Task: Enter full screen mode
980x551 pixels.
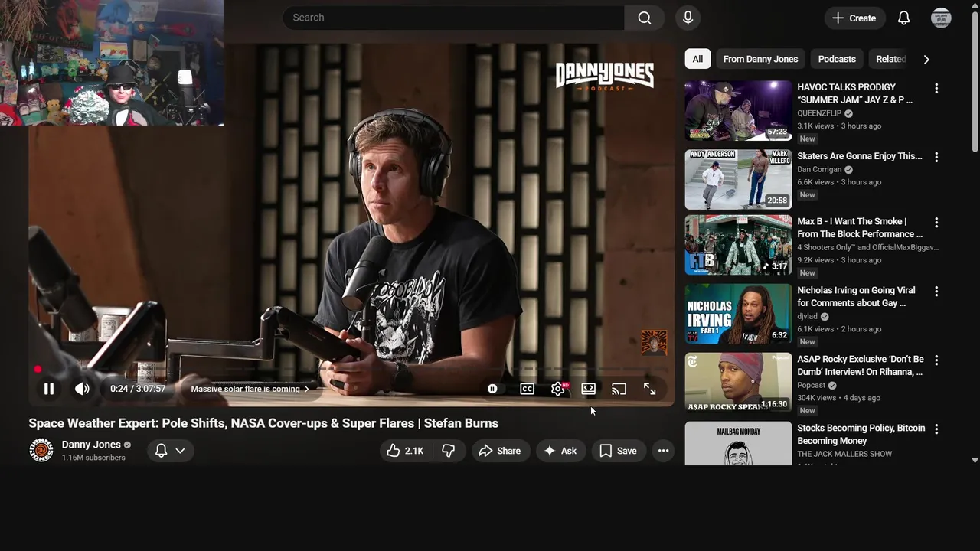Action: [649, 389]
